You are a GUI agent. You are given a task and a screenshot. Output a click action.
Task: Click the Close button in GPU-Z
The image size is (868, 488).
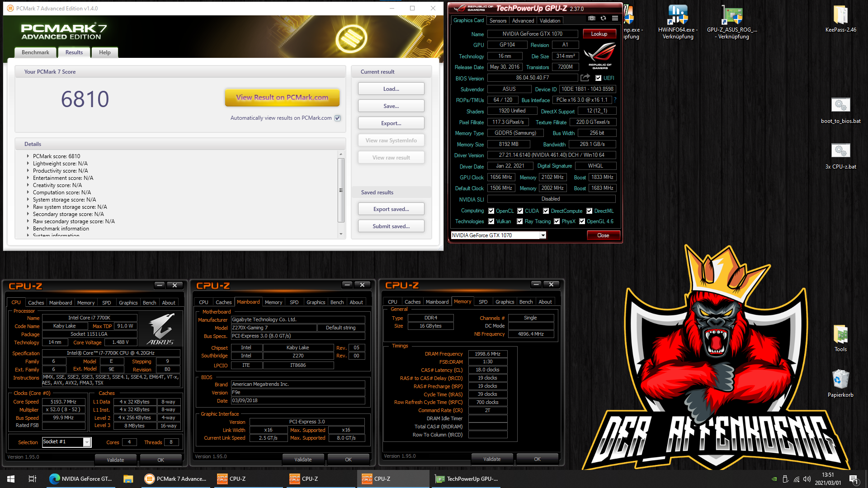tap(603, 235)
